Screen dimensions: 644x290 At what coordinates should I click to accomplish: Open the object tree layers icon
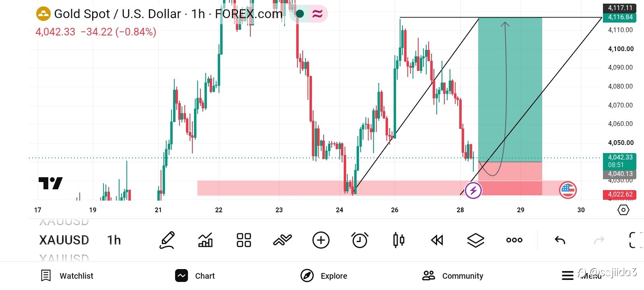pos(476,240)
